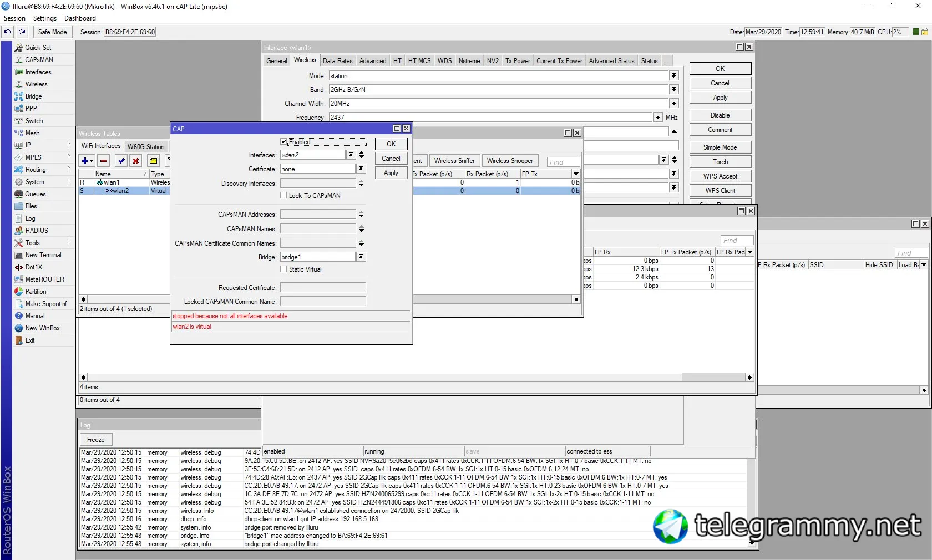
Task: Open CAPsMAN menu item
Action: point(39,60)
